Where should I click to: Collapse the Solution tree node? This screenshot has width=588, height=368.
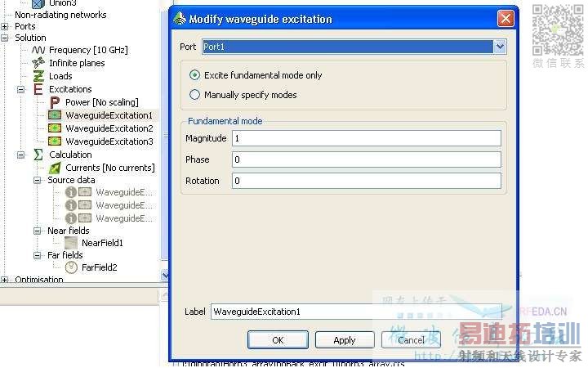tap(5, 38)
